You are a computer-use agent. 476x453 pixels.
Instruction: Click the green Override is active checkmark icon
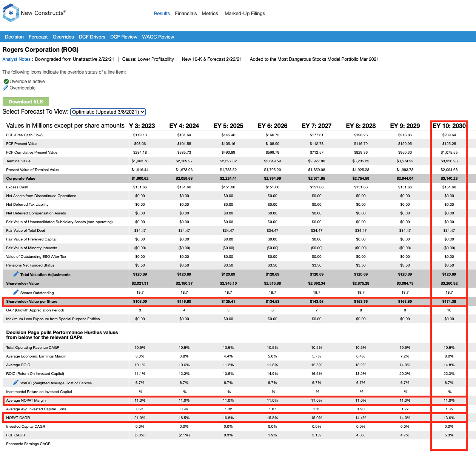(x=6, y=82)
